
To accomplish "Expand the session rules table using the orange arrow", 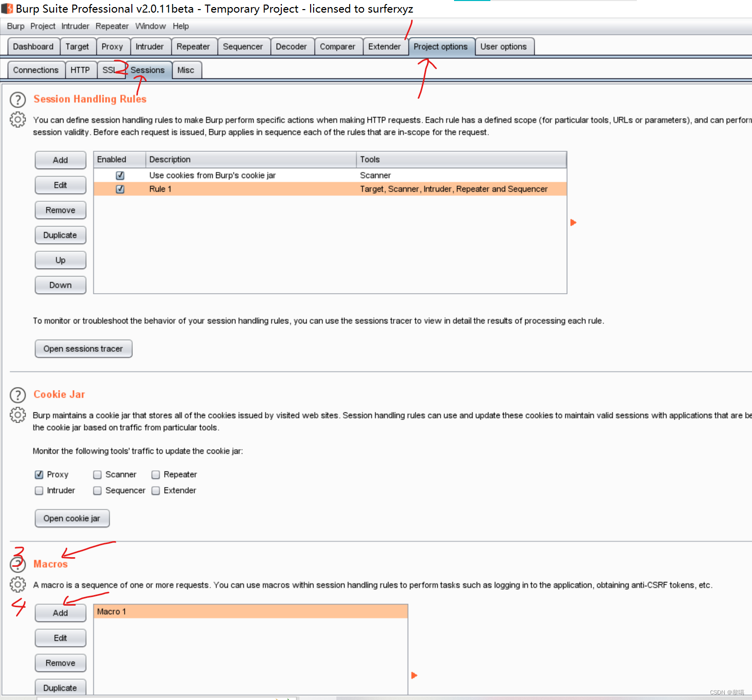I will [573, 223].
